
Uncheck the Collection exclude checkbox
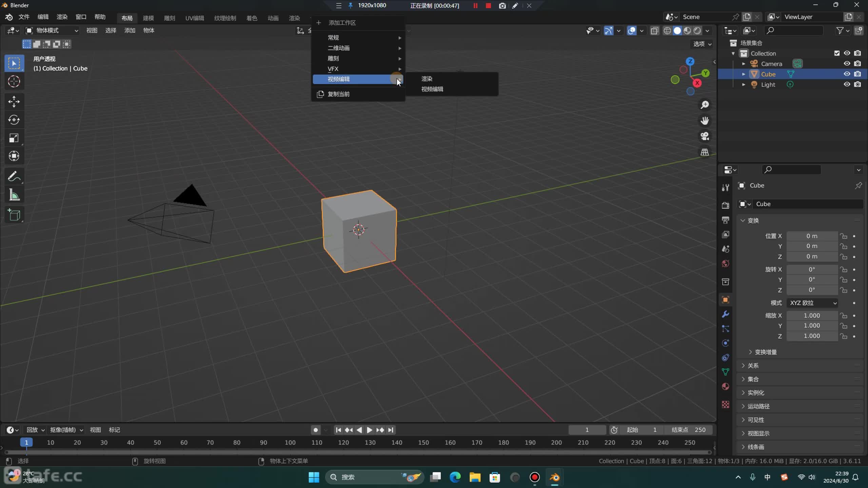[836, 53]
